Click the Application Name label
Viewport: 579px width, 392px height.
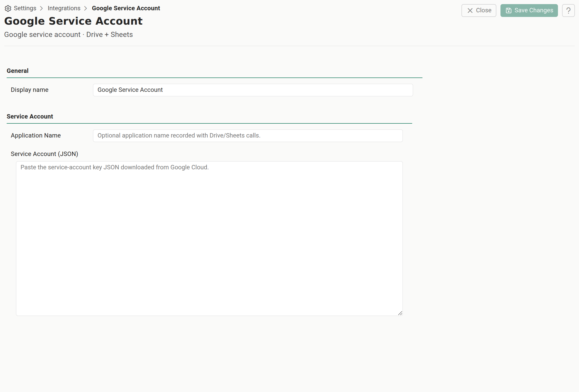[36, 135]
